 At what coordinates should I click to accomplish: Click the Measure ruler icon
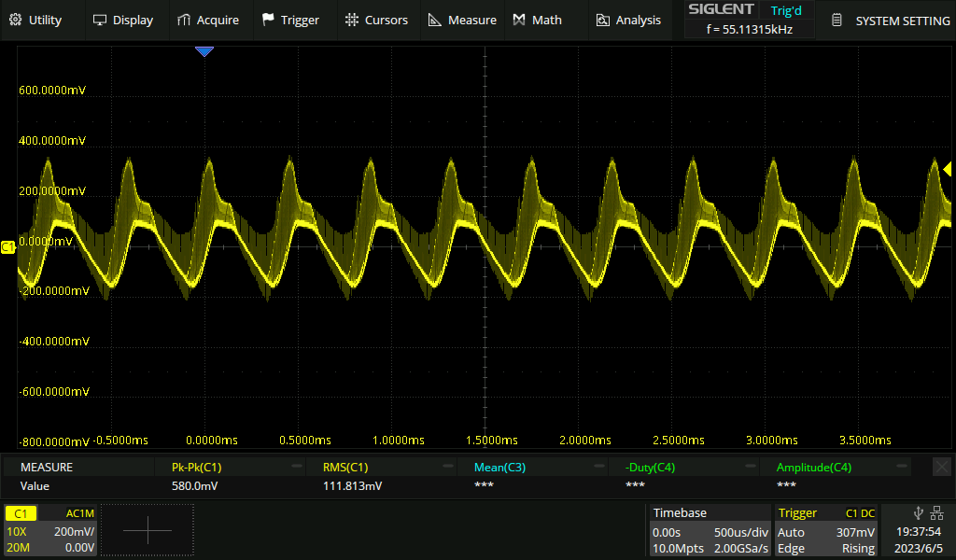(x=435, y=20)
